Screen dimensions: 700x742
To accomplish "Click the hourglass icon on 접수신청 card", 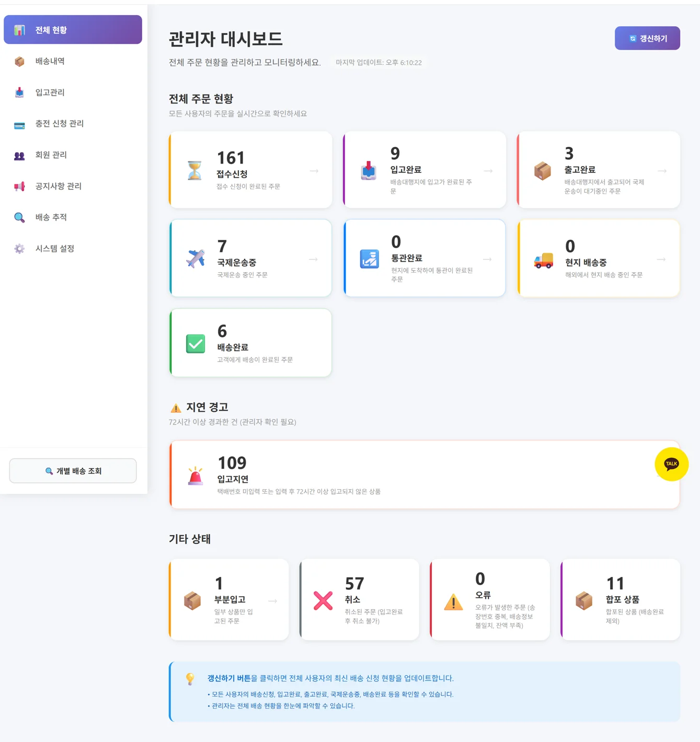I will 194,170.
